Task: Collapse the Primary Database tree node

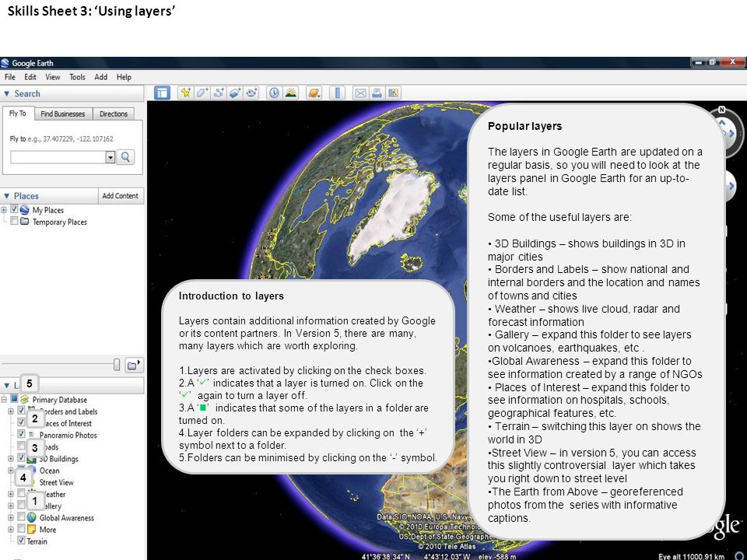Action: coord(4,399)
